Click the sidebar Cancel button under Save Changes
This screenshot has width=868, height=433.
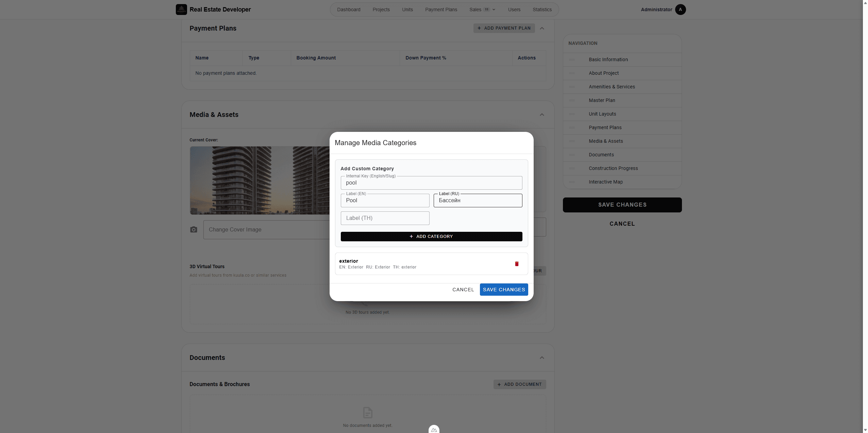pyautogui.click(x=622, y=224)
